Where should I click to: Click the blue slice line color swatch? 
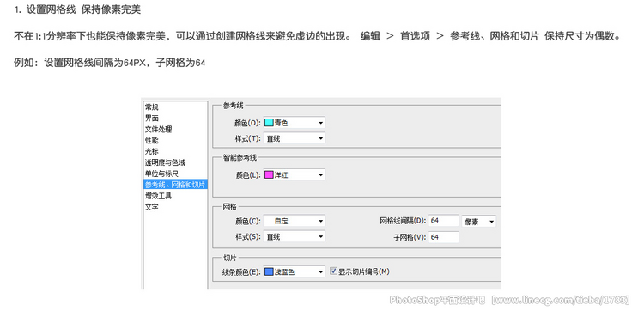[x=269, y=272]
